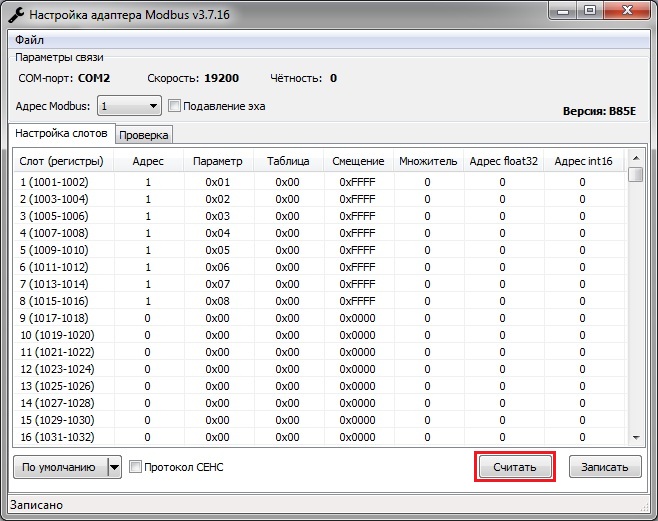Maximize the Modbus adapter window

[x=590, y=10]
